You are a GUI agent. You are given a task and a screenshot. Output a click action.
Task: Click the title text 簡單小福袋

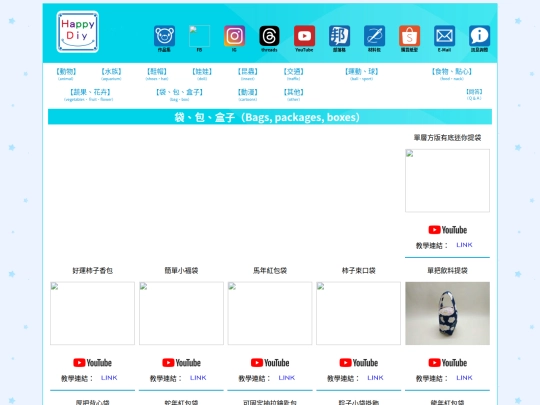[181, 271]
